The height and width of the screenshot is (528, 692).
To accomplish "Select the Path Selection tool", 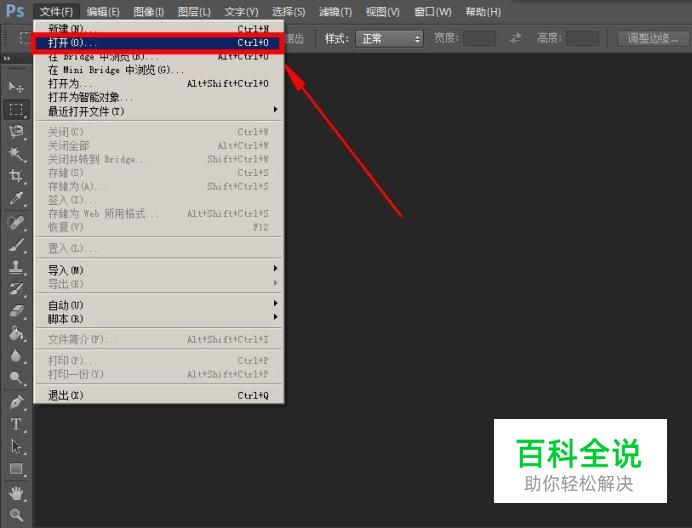I will (x=16, y=446).
